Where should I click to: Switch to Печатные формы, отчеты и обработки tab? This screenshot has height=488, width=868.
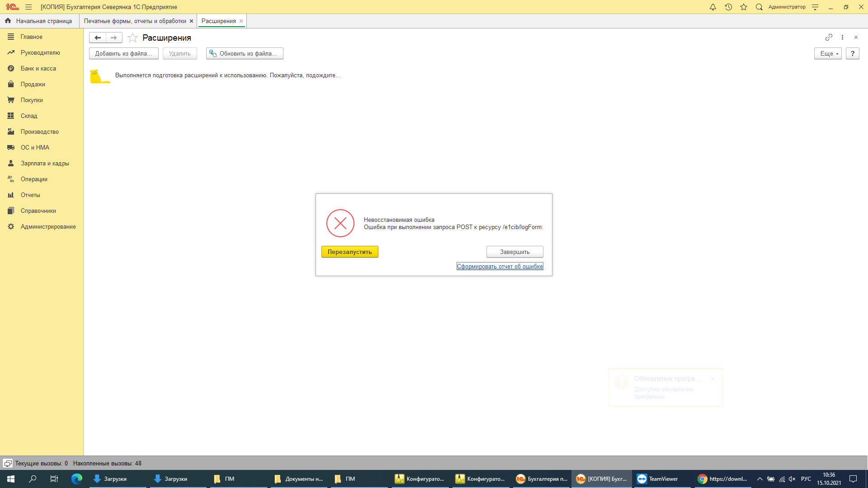click(135, 21)
